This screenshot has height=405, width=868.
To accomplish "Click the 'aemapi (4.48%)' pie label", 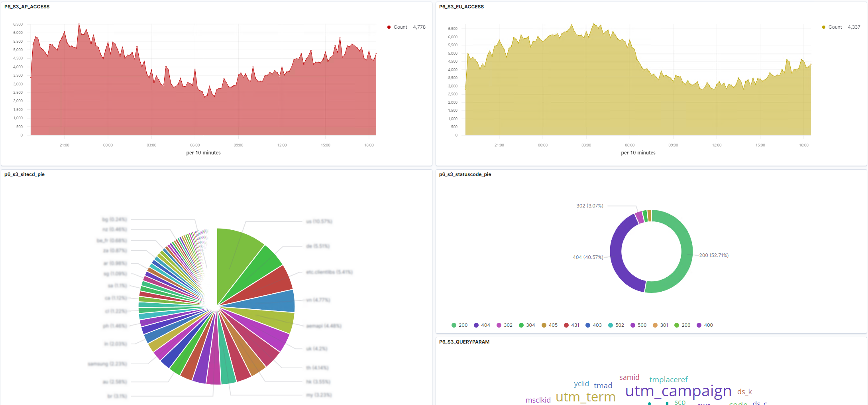I will coord(324,326).
